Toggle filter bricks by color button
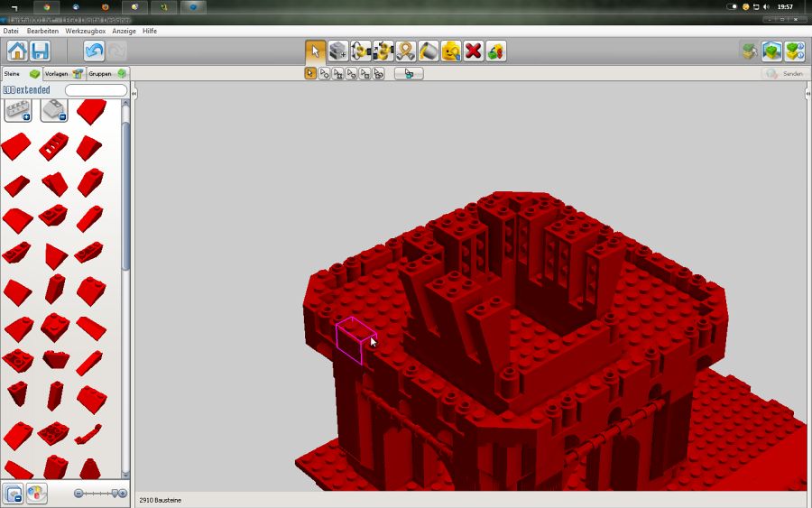Viewport: 812px width, 508px height. (36, 494)
